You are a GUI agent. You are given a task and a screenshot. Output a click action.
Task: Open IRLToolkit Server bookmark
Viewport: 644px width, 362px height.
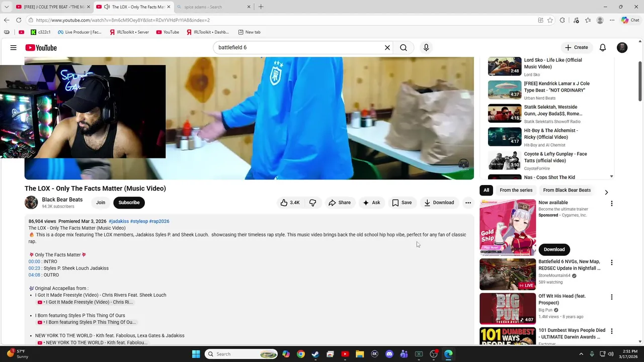[x=129, y=32]
